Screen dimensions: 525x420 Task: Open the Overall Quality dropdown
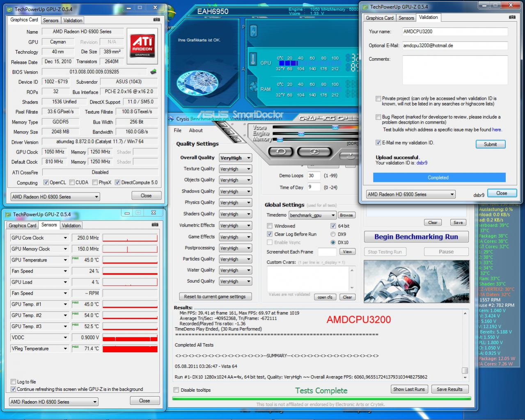[236, 158]
